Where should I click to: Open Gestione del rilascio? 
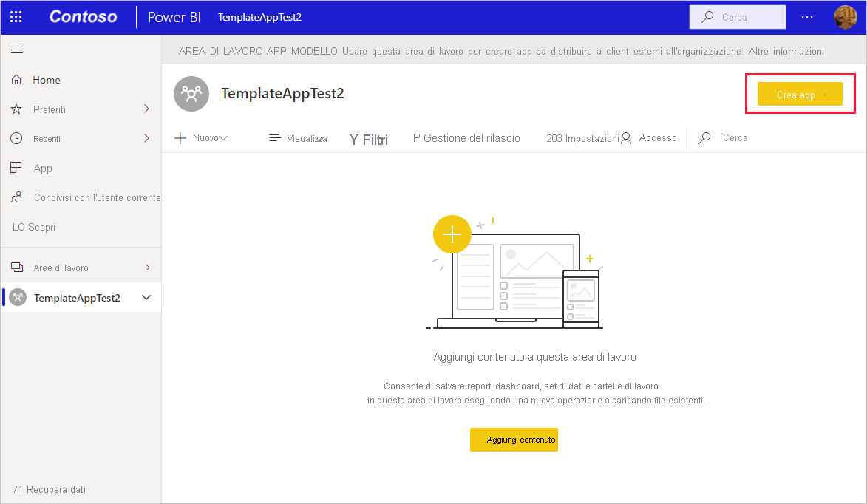click(x=466, y=137)
